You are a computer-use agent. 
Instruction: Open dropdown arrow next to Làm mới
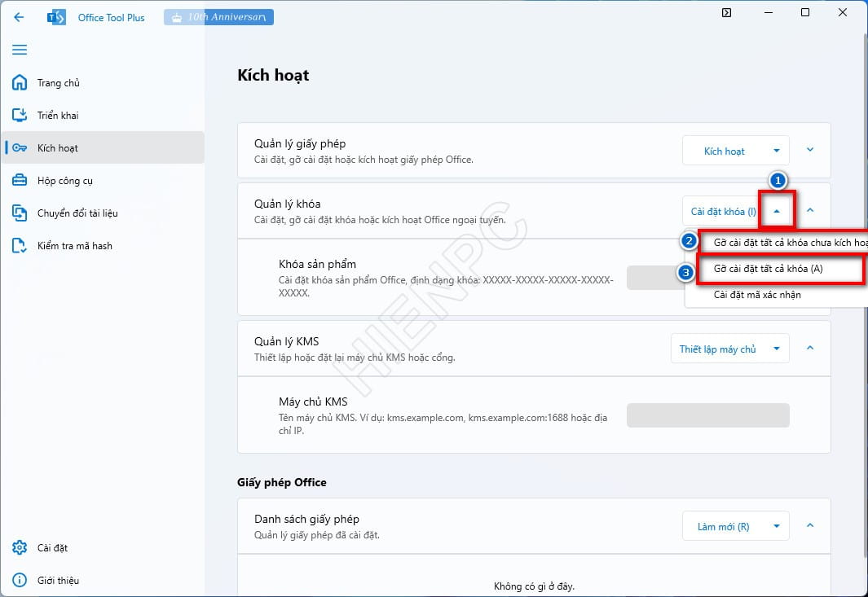(777, 526)
